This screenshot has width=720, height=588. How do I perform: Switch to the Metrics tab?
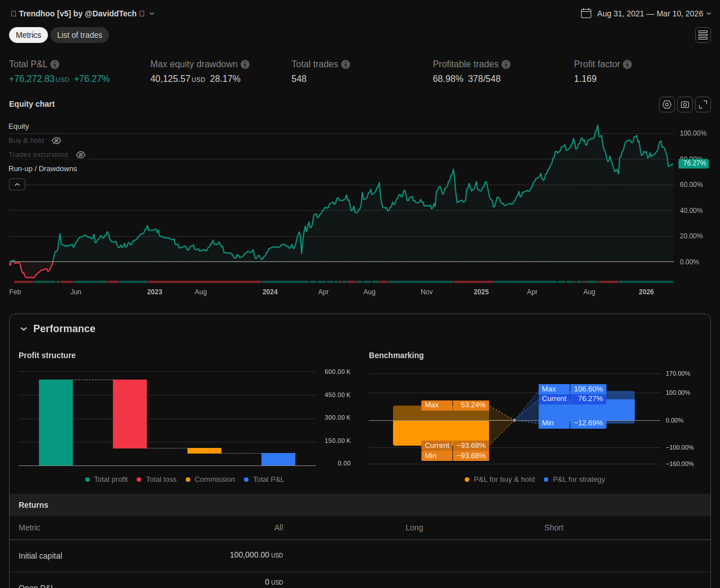pos(28,35)
